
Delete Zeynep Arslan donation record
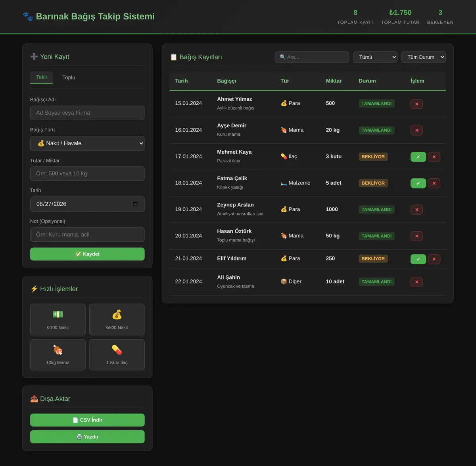416,210
